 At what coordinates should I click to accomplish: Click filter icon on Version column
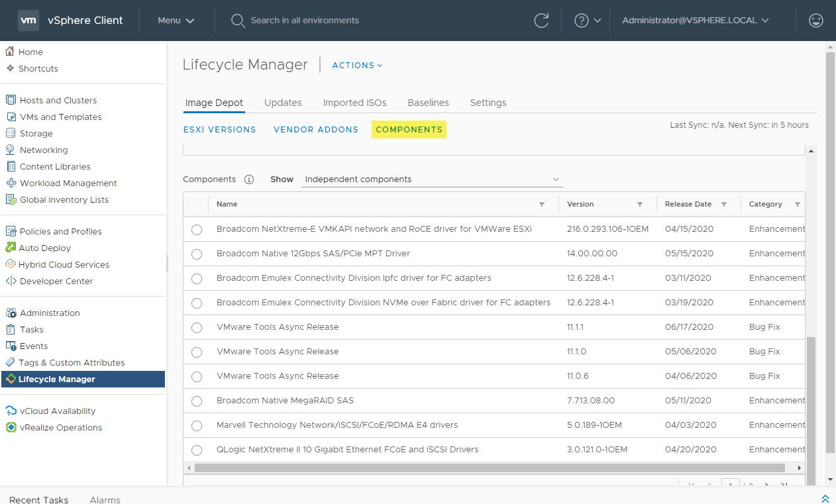pos(640,205)
